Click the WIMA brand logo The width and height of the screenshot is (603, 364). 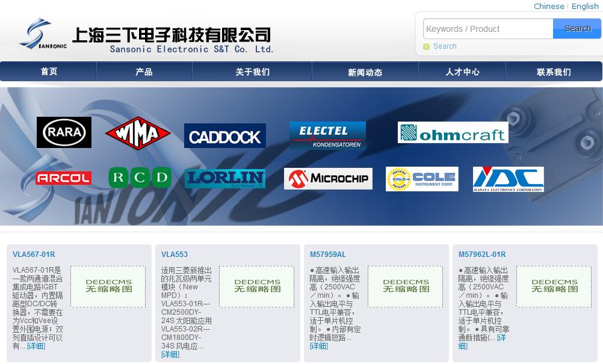(x=137, y=132)
